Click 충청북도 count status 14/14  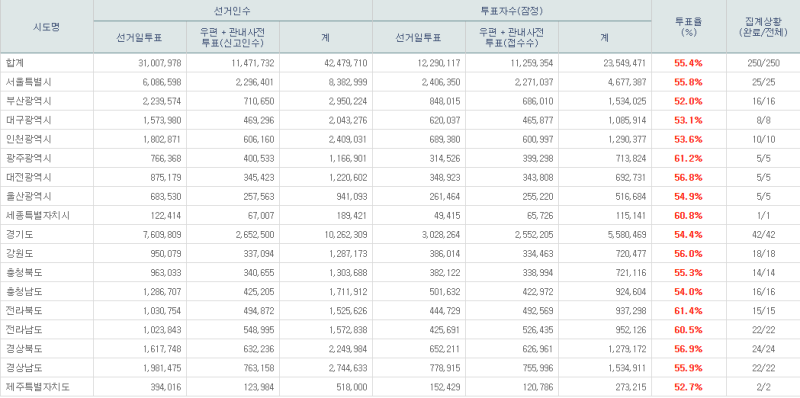[763, 273]
